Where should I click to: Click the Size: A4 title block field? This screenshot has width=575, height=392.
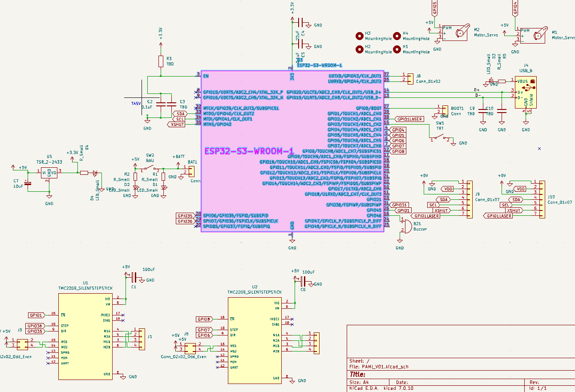359,382
